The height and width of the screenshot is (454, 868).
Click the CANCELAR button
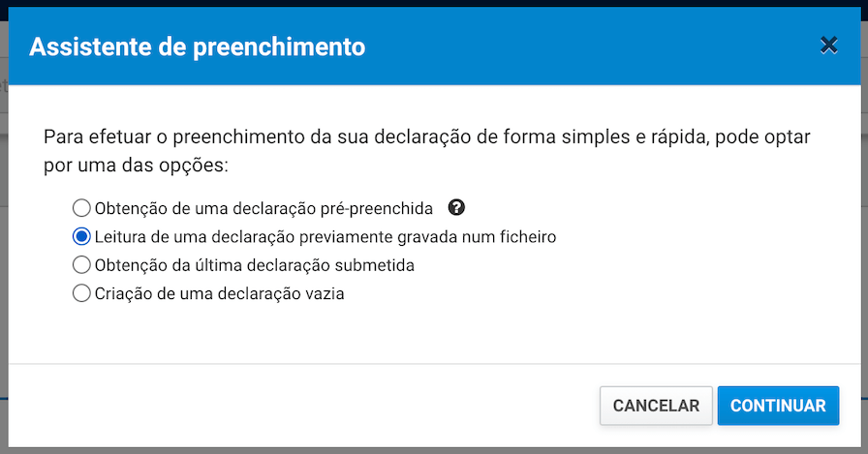(x=656, y=406)
